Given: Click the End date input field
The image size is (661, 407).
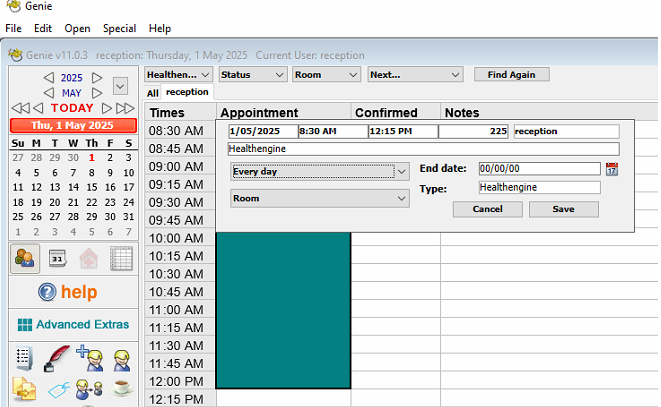Looking at the screenshot, I should 538,169.
